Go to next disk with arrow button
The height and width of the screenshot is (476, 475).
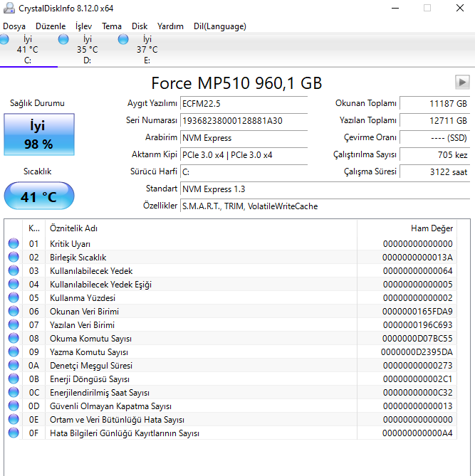[x=462, y=83]
